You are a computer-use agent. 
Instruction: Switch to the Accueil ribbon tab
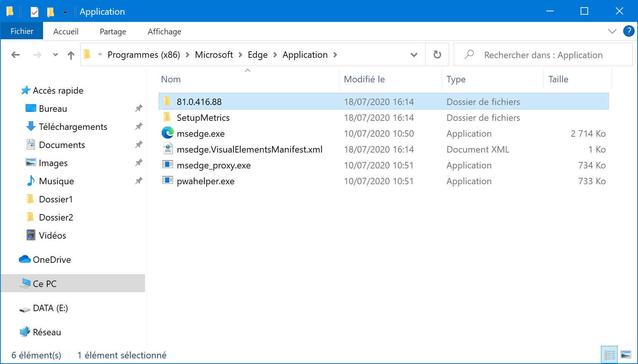[x=66, y=31]
